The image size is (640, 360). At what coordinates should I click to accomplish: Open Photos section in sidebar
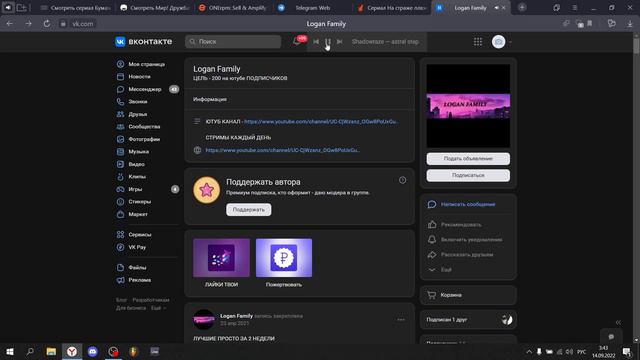(x=138, y=139)
